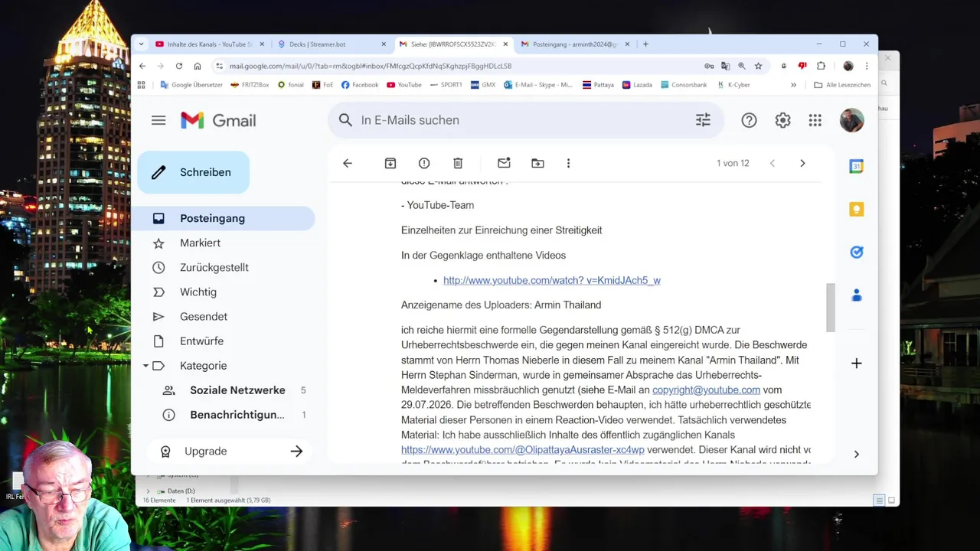Go back to inbox with arrow

tap(348, 163)
